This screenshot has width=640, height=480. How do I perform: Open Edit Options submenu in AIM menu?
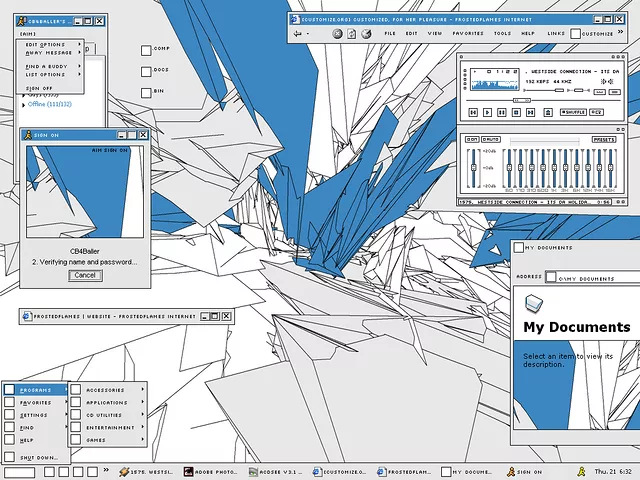[x=51, y=44]
